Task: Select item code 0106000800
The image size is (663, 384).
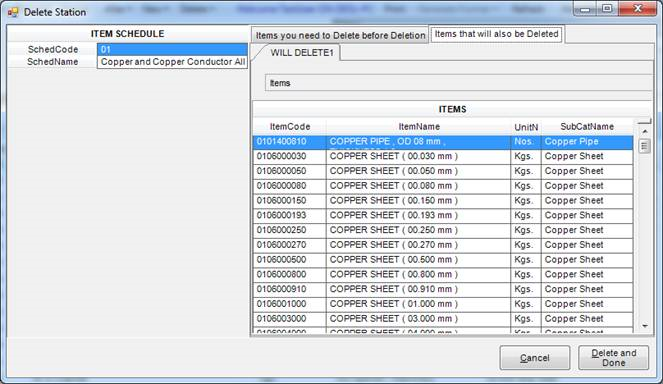Action: click(290, 275)
